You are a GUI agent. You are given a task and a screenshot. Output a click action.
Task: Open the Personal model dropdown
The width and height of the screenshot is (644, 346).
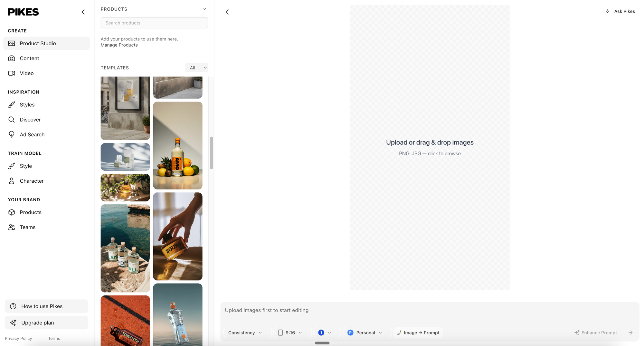point(367,332)
